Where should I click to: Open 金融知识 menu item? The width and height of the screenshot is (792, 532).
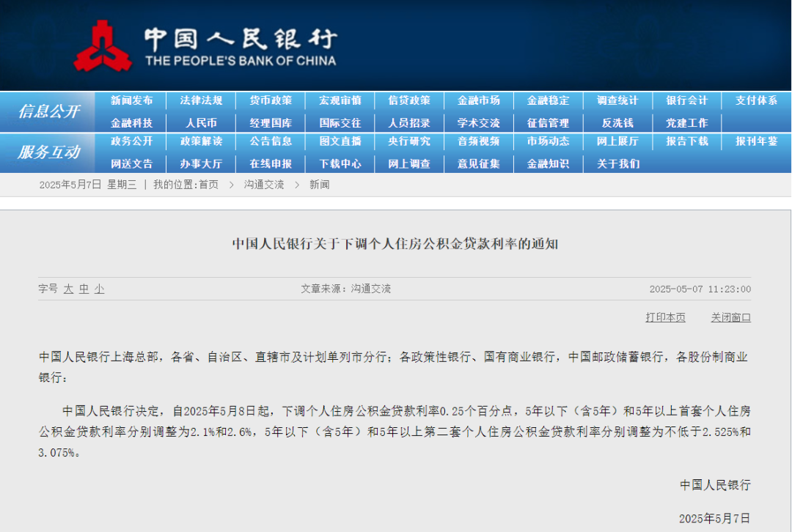click(548, 164)
